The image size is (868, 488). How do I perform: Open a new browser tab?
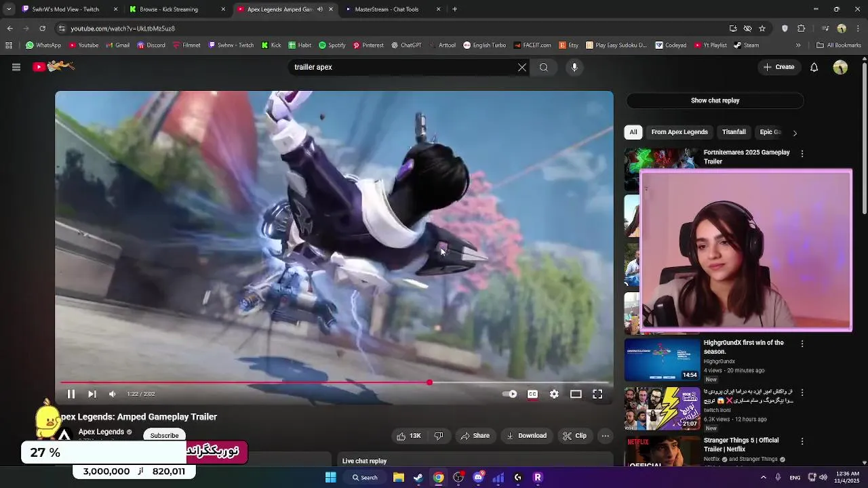454,9
